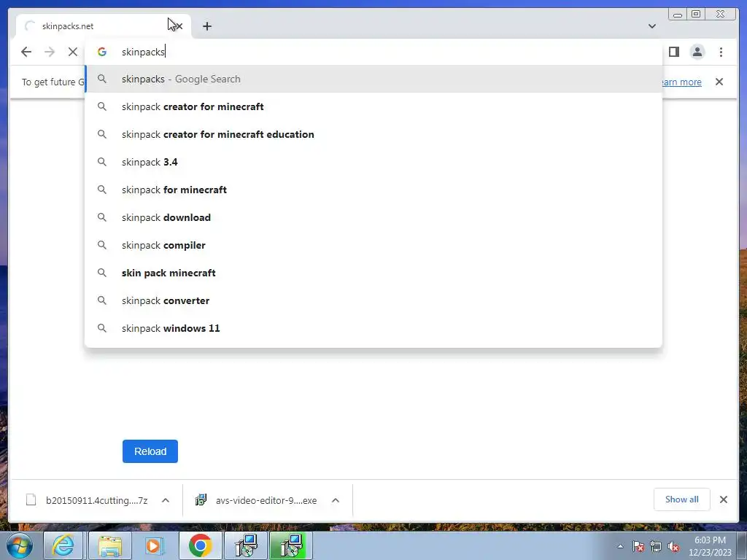Launch Internet Explorer from taskbar
747x560 pixels.
coord(63,545)
